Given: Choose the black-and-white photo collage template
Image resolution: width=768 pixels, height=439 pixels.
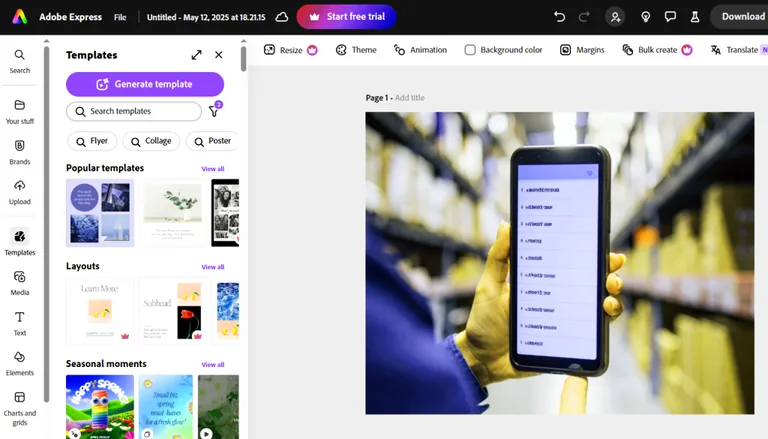Looking at the screenshot, I should pos(225,213).
